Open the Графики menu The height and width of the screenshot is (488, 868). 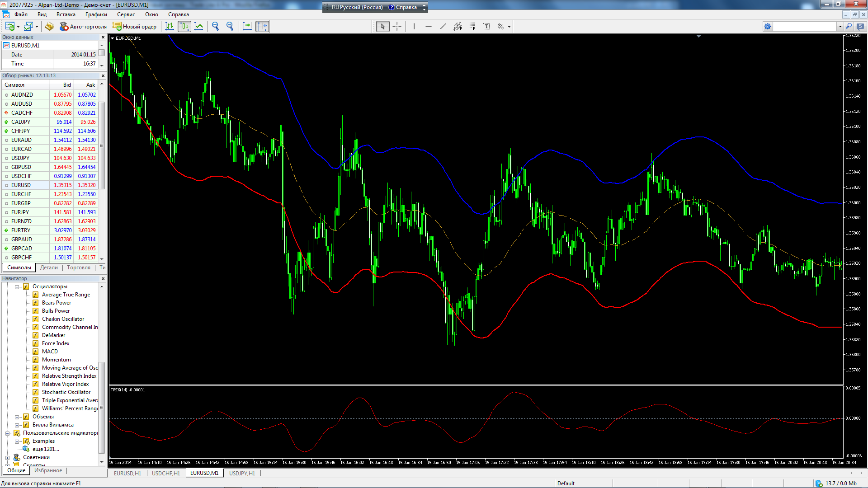96,14
